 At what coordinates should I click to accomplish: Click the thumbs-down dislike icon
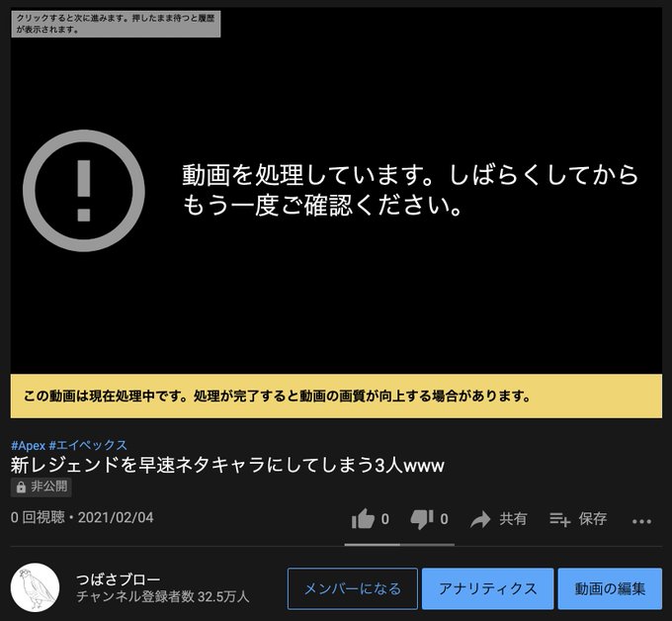(x=422, y=519)
